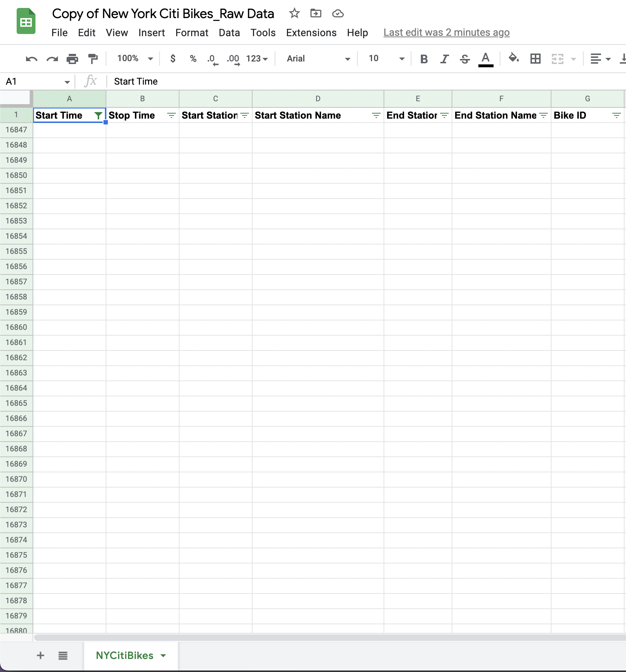
Task: Open the Google Sheets home icon
Action: point(26,22)
